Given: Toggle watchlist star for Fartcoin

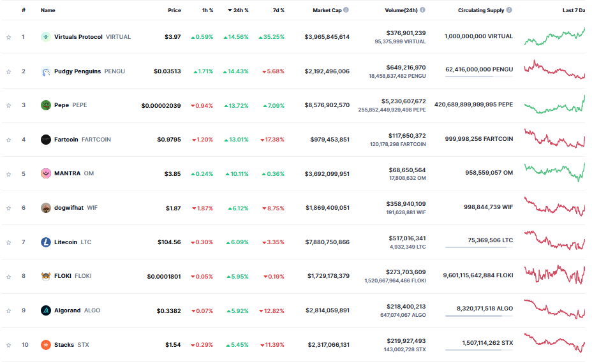Looking at the screenshot, I should [9, 140].
